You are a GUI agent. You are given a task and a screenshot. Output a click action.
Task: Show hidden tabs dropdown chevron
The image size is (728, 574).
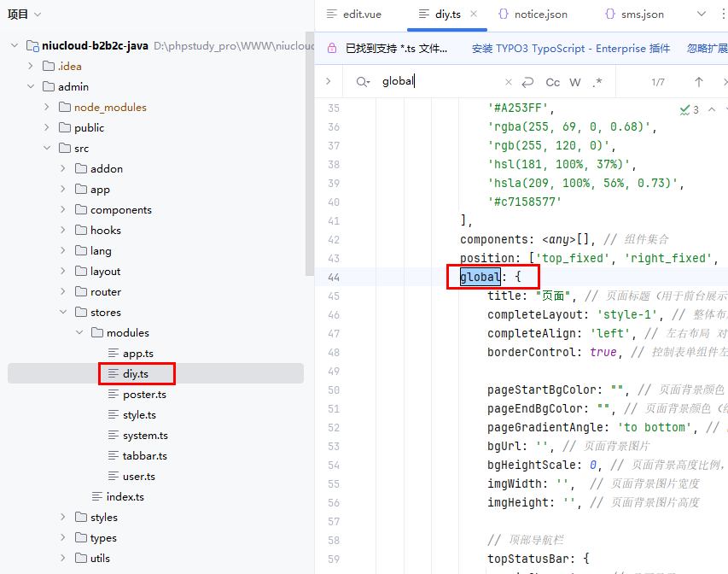click(702, 15)
